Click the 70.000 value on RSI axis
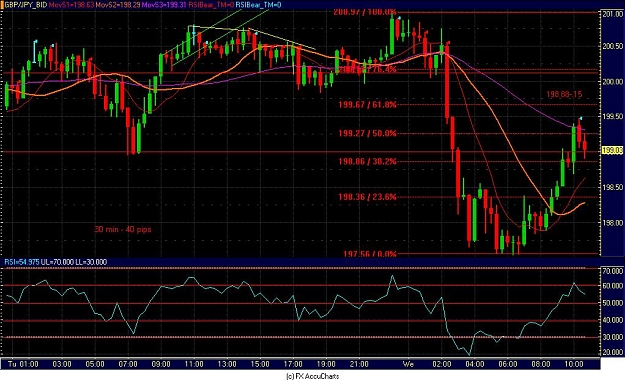The width and height of the screenshot is (625, 380). (612, 271)
